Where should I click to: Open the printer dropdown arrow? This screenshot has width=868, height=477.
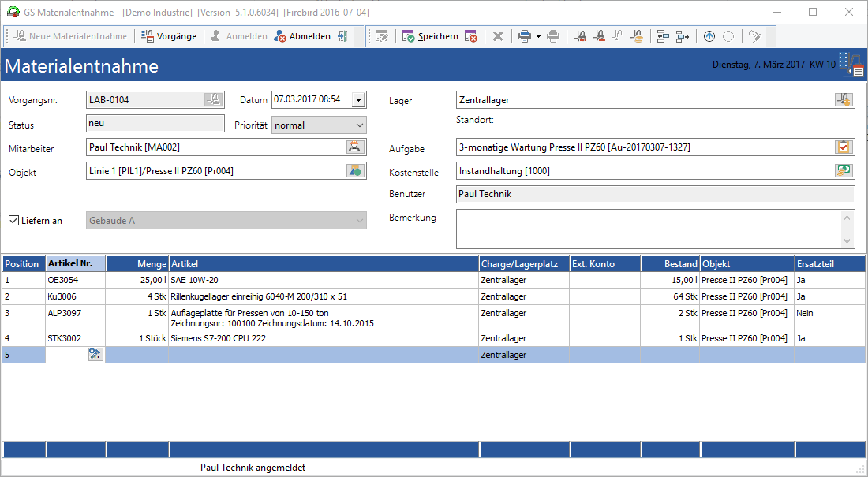click(538, 36)
